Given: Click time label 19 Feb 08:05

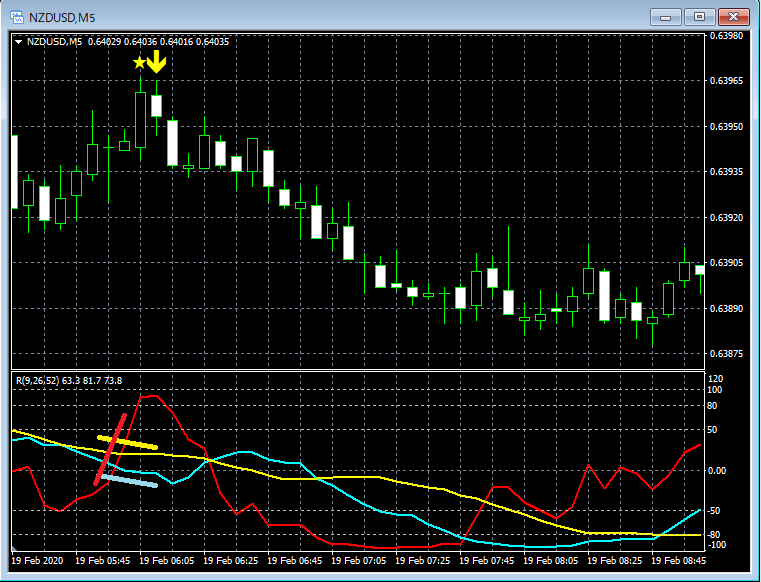Looking at the screenshot, I should coord(551,561).
